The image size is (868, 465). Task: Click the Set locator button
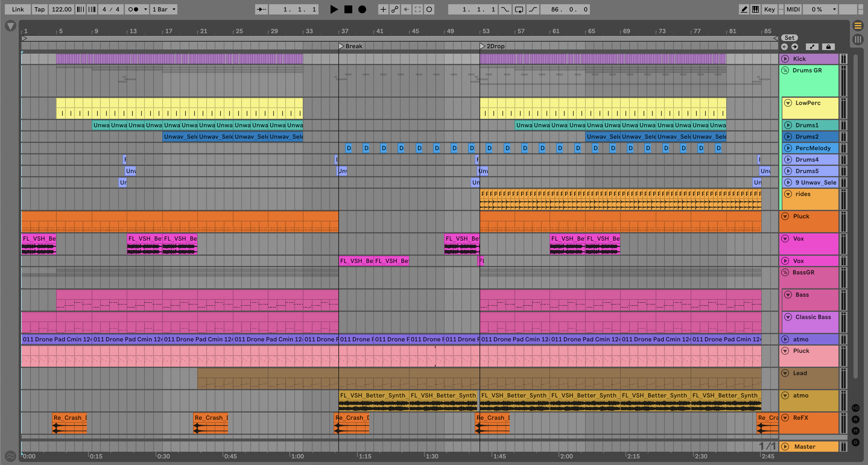click(x=789, y=38)
